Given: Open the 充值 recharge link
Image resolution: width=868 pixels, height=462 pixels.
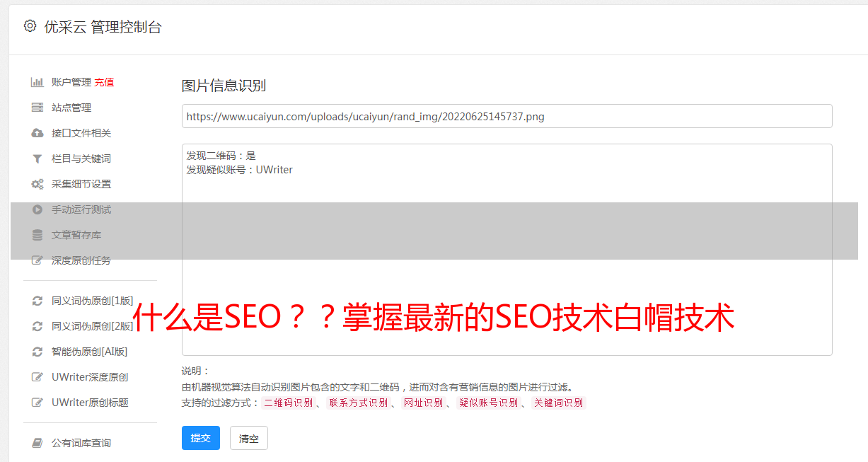Looking at the screenshot, I should point(104,82).
